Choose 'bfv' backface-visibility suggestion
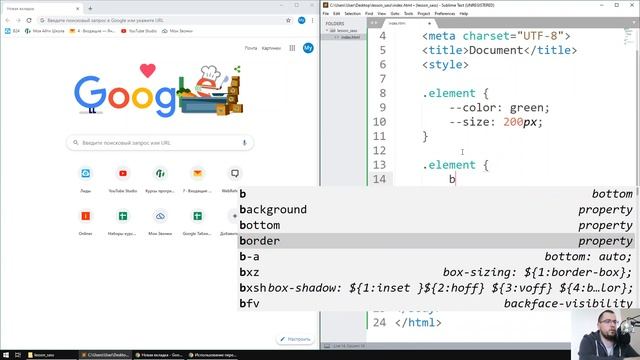 (436, 303)
